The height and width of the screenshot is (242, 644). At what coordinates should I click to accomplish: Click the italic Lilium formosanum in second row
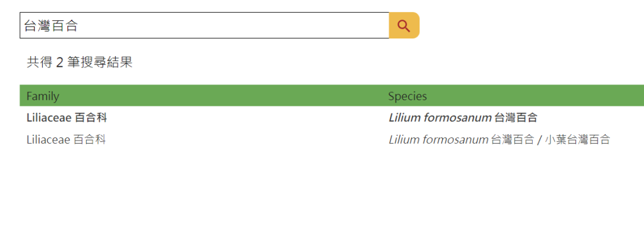(x=438, y=139)
